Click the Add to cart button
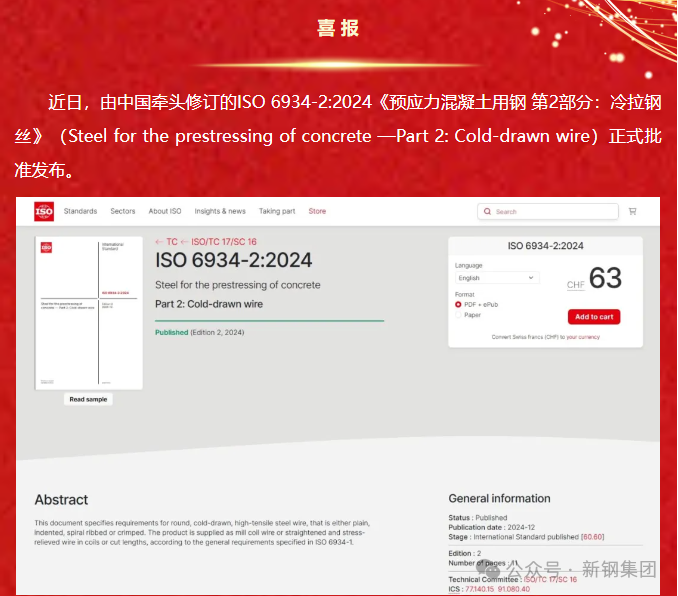This screenshot has width=678, height=596. (594, 317)
